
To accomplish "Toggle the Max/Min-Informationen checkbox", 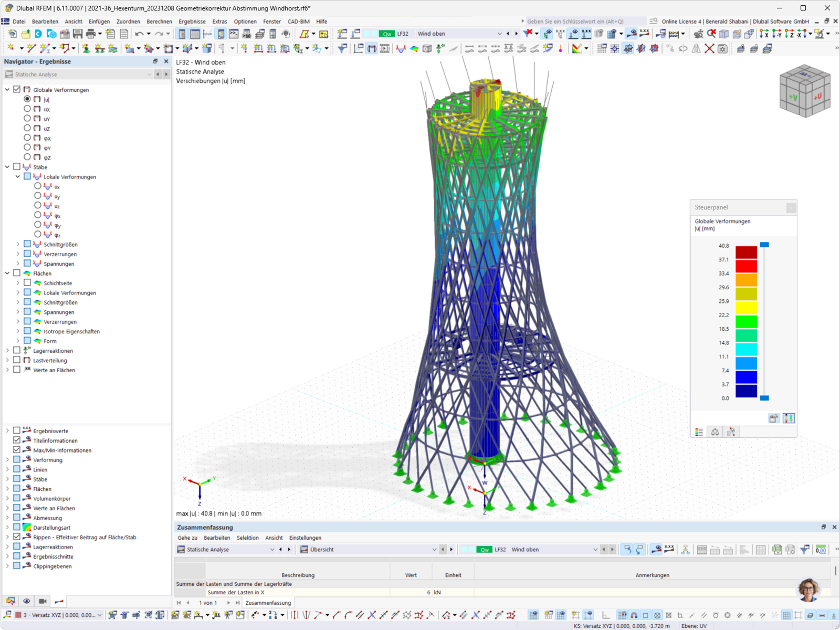I will 17,450.
